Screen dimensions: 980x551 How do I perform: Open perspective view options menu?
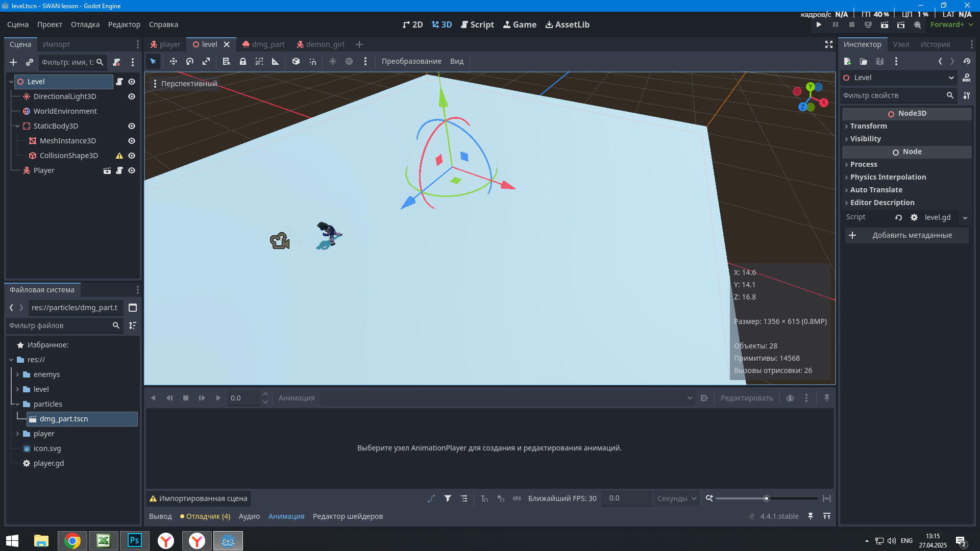(185, 84)
